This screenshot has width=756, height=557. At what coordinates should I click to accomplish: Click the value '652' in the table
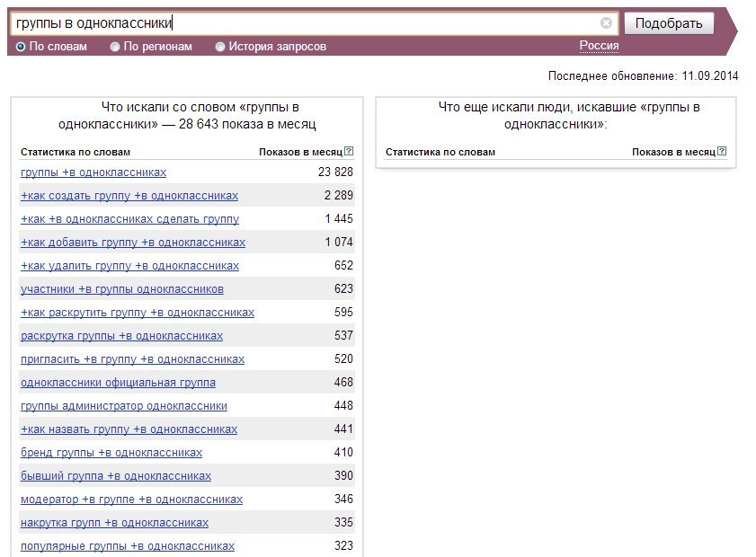[x=343, y=266]
